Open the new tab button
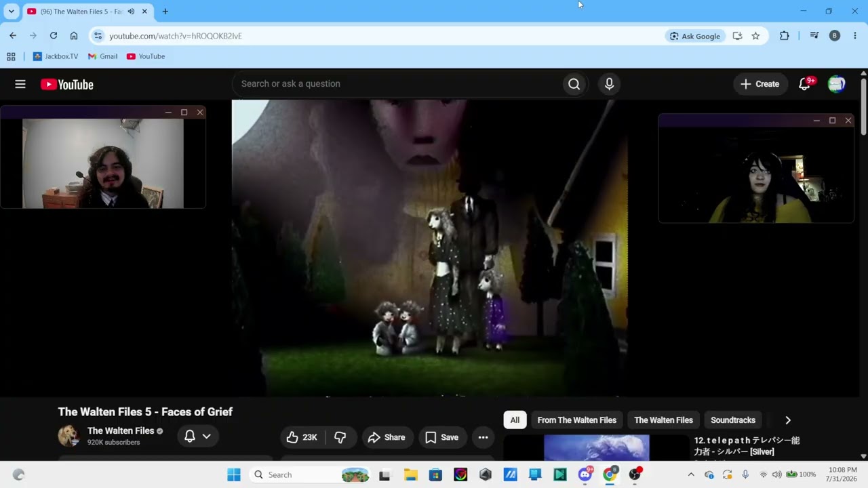 (165, 12)
